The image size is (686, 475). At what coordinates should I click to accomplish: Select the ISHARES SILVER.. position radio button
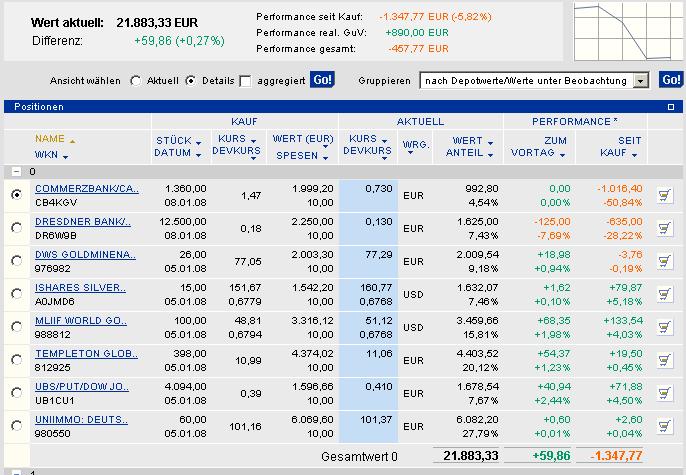(x=16, y=293)
